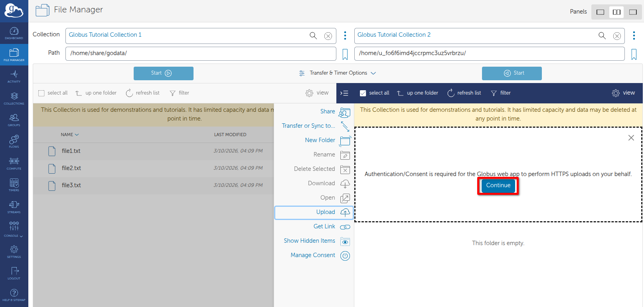Open options menu for Collection 1
Viewport: 644px width, 307px height.
345,36
